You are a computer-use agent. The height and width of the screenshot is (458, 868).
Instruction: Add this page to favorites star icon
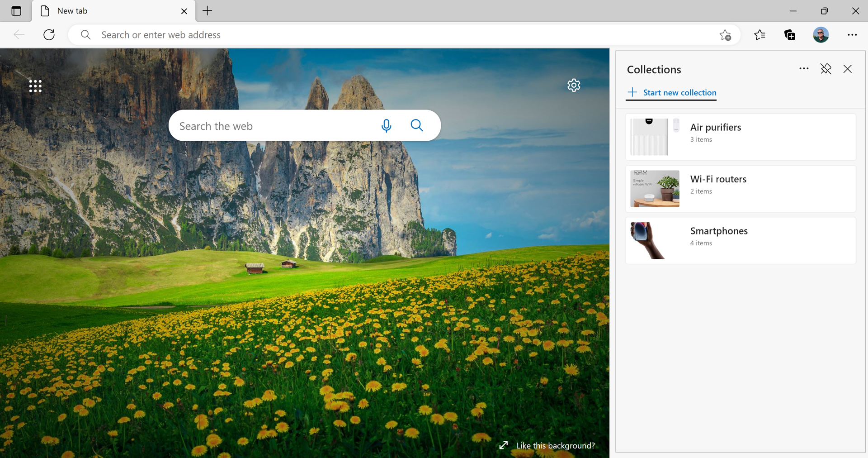[725, 35]
